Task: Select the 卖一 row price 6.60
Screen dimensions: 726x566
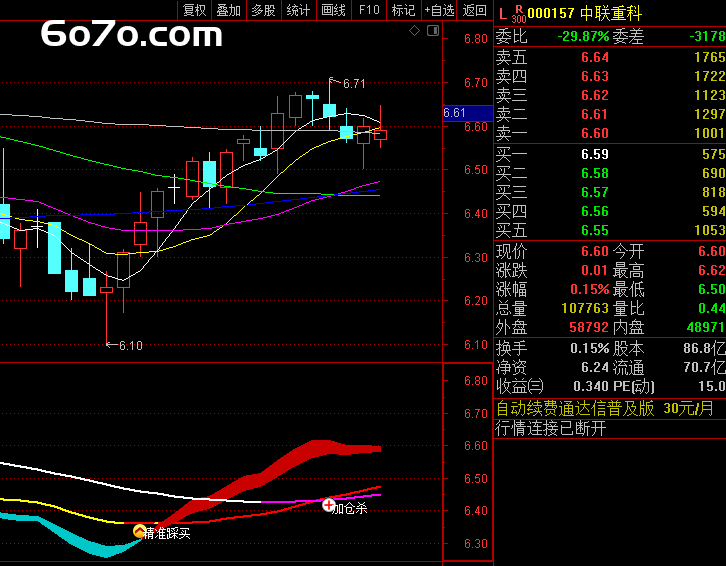Action: tap(595, 133)
